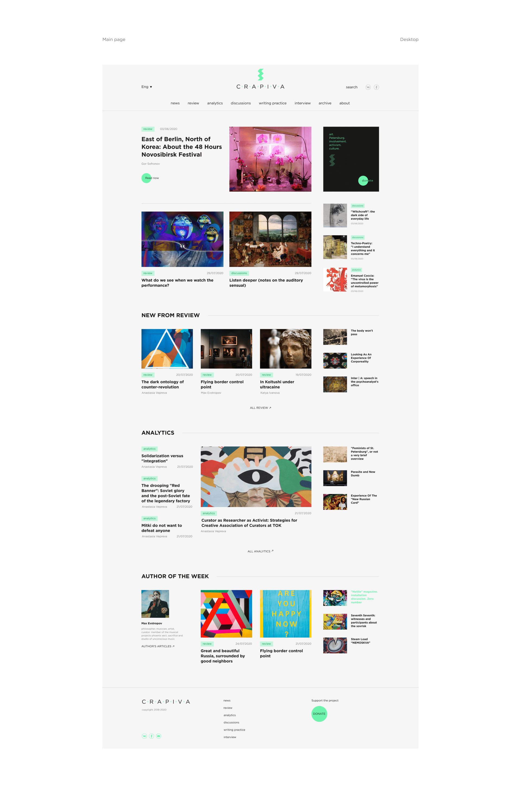Click the VK icon in the header

(x=368, y=87)
